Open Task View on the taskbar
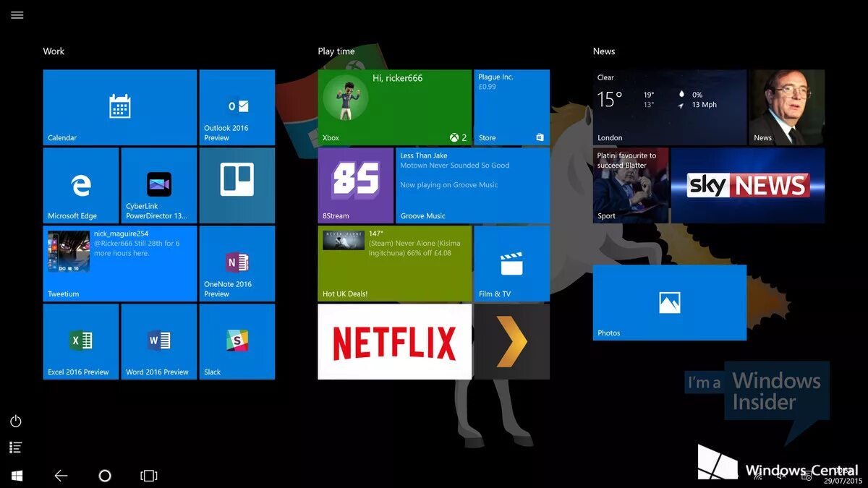 coord(148,475)
